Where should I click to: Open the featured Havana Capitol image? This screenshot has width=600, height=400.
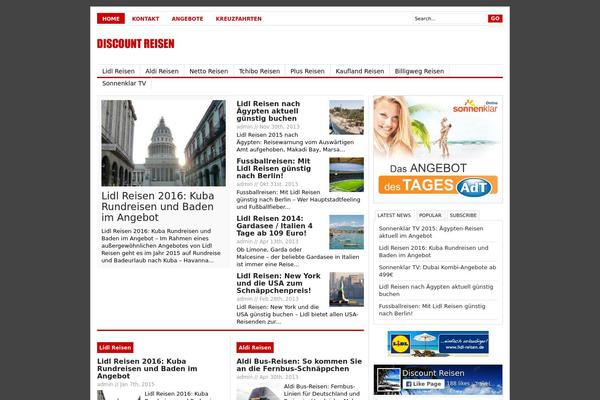click(x=163, y=143)
